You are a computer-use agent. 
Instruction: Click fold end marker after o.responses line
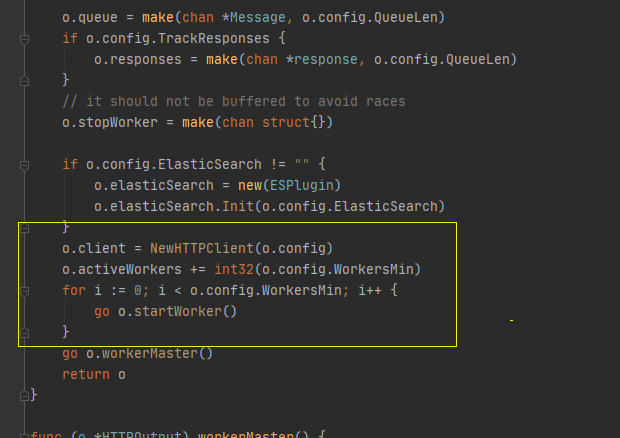click(25, 81)
